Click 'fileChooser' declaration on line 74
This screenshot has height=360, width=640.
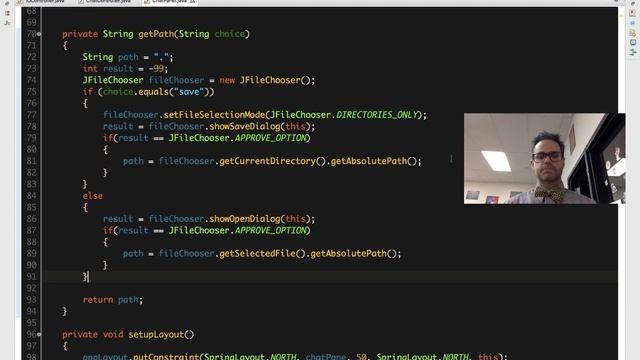point(176,80)
